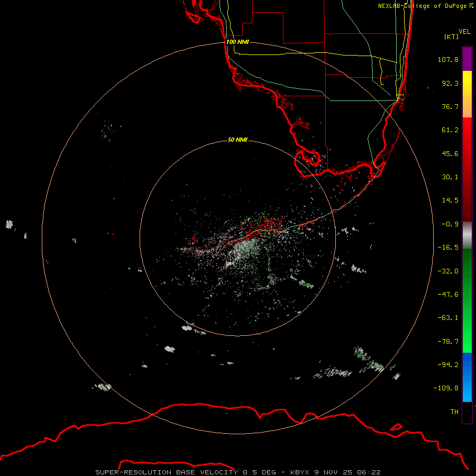Click the 100 NMI range ring label
476x476 pixels.
(x=237, y=42)
